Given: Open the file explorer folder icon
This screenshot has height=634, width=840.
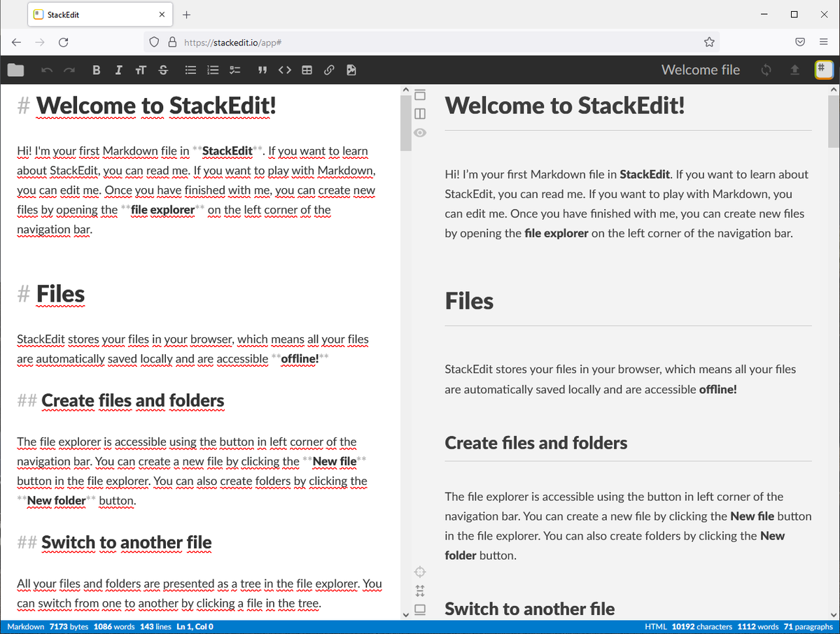Looking at the screenshot, I should pos(15,69).
